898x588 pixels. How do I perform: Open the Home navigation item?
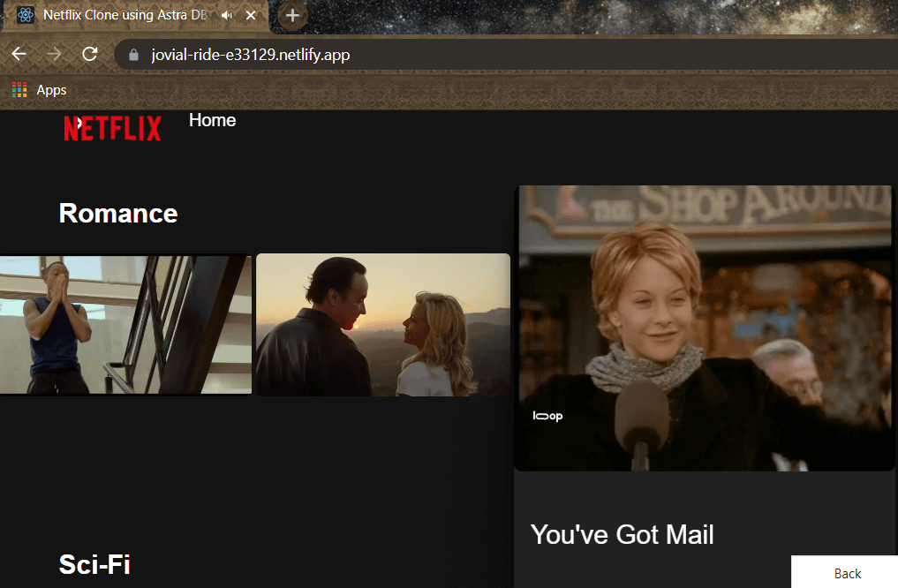coord(212,121)
